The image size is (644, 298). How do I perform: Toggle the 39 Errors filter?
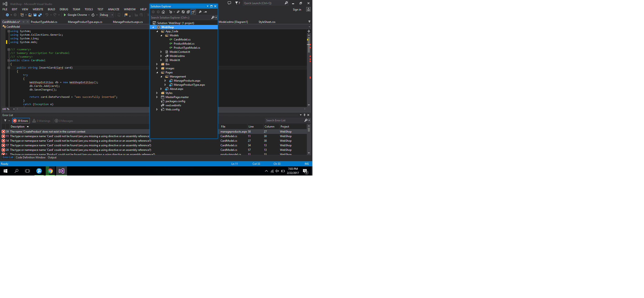click(x=21, y=121)
